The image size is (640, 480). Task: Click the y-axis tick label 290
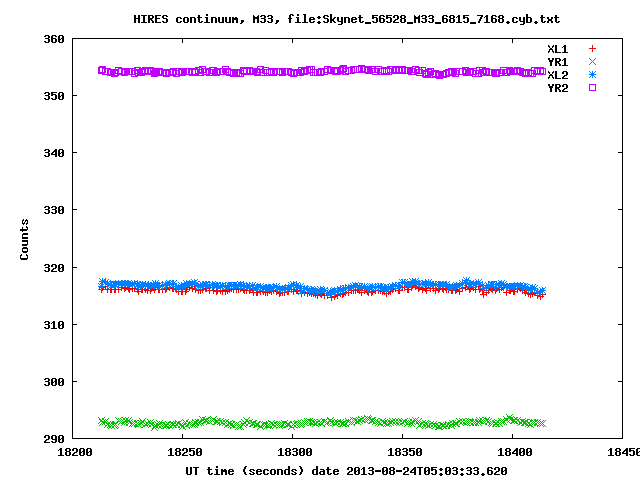click(x=54, y=439)
